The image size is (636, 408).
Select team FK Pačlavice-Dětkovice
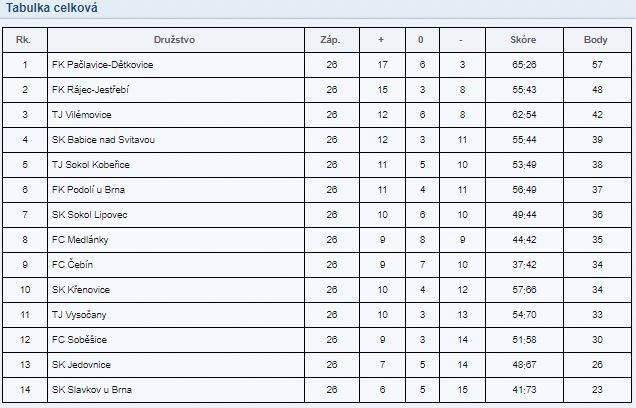(x=103, y=65)
